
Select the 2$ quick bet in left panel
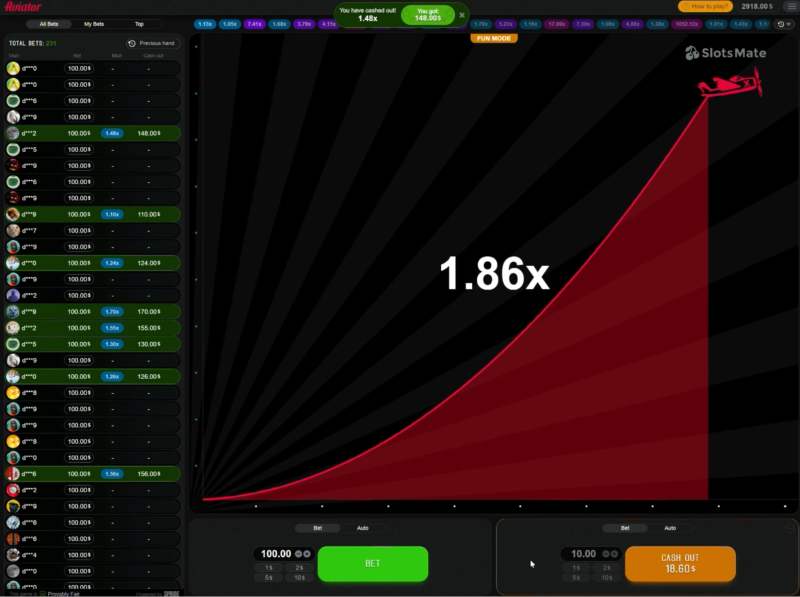[299, 567]
